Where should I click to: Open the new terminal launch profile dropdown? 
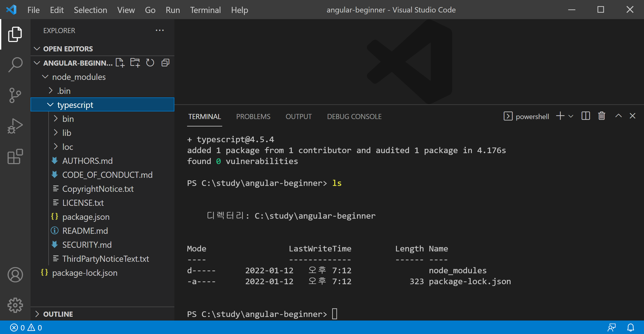571,117
